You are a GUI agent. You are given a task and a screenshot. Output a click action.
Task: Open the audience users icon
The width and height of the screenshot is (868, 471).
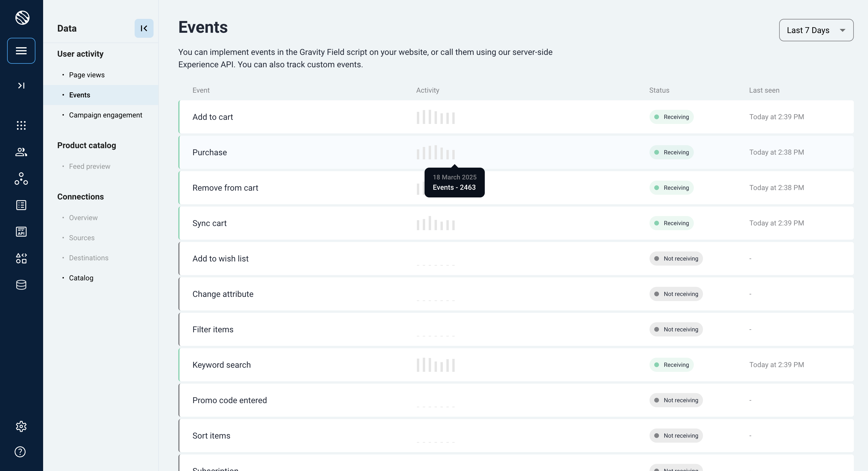(x=21, y=152)
